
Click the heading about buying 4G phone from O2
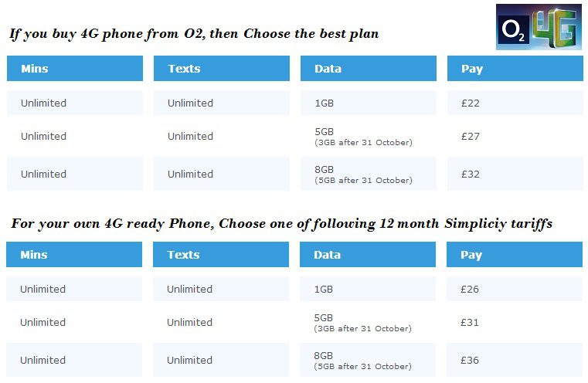click(x=194, y=34)
